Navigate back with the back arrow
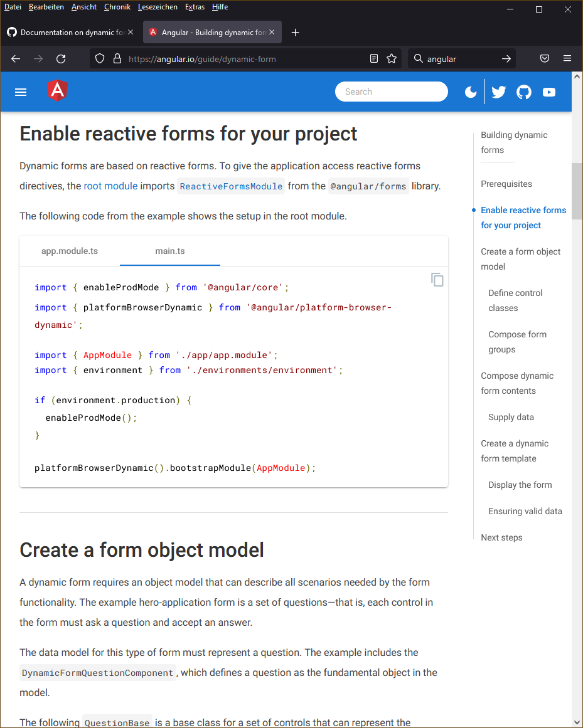Image resolution: width=583 pixels, height=728 pixels. pos(15,58)
